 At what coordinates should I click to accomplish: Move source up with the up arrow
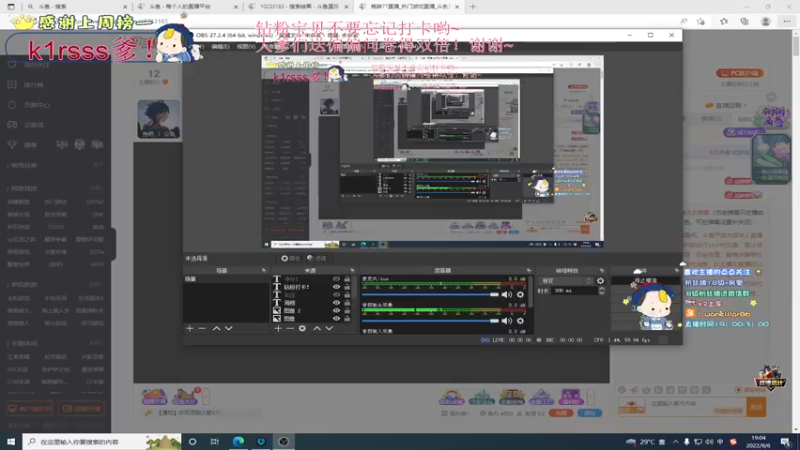[x=317, y=329]
